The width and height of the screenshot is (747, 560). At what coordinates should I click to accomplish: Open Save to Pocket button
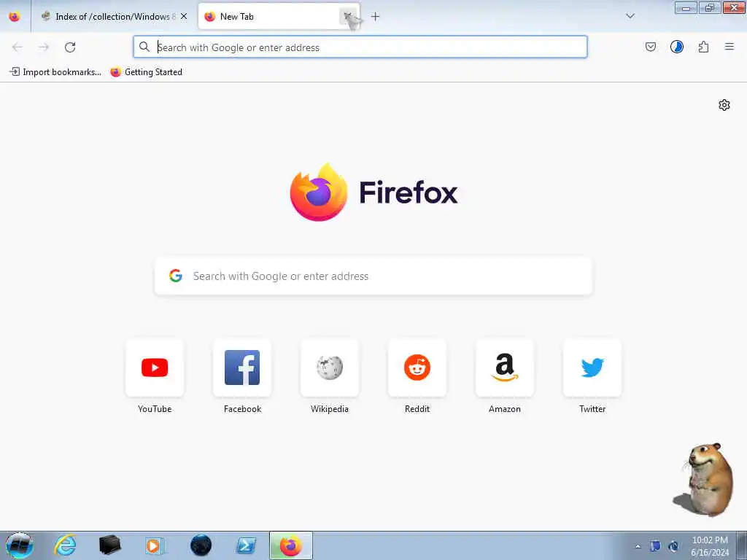[651, 47]
